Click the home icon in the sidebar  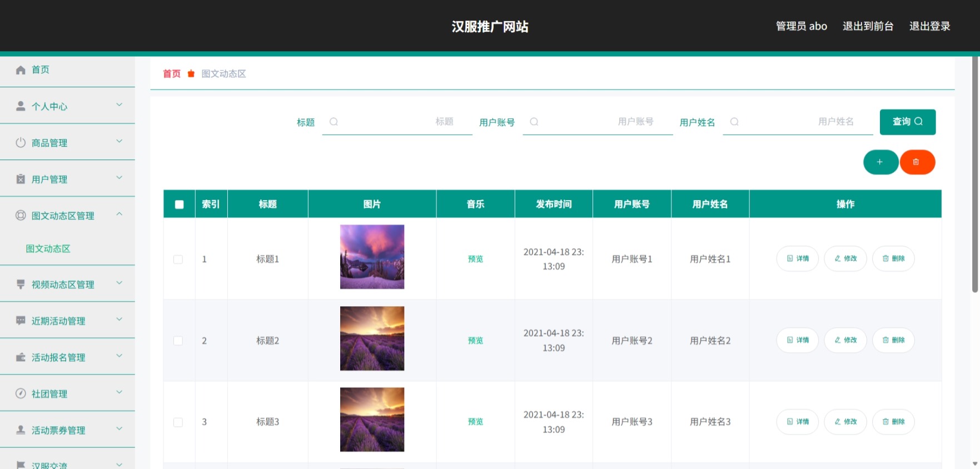coord(21,70)
